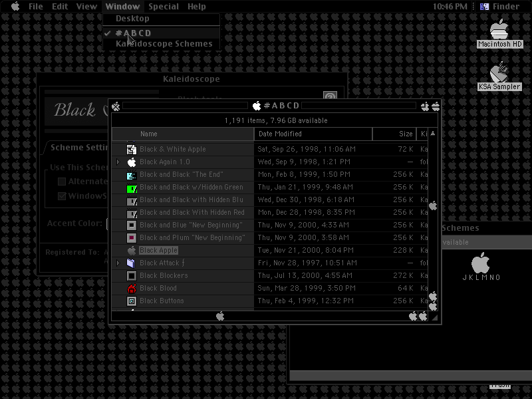This screenshot has width=532, height=399.
Task: Click the date "Sat, Sep 26, 1998, 11:06 AM"
Action: click(307, 149)
